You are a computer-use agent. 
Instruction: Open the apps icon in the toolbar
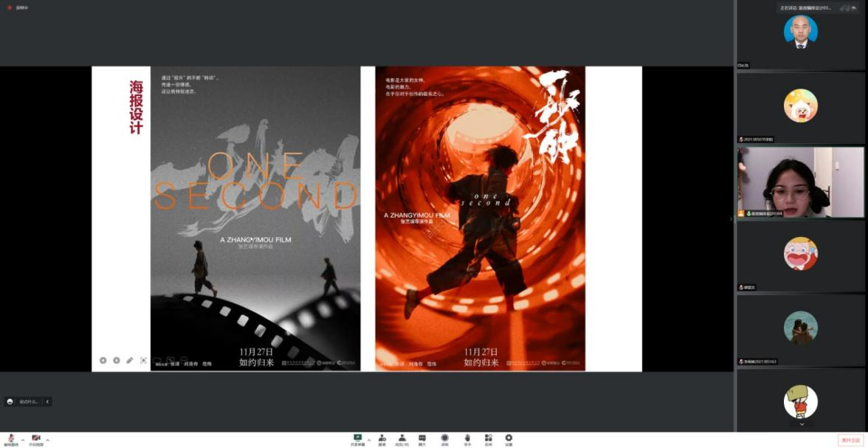point(488,439)
